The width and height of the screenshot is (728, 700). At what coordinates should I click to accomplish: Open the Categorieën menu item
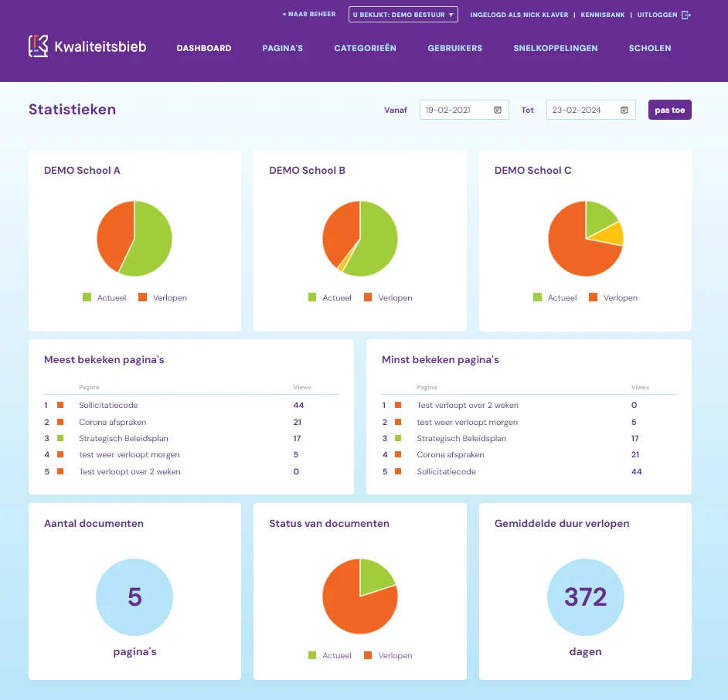(365, 48)
